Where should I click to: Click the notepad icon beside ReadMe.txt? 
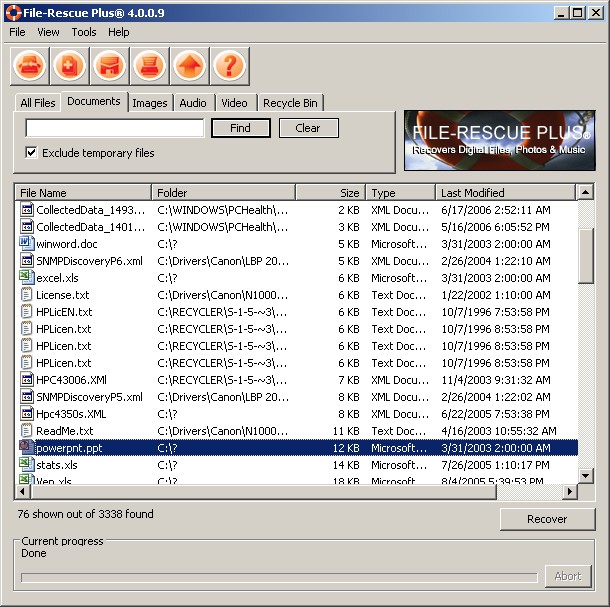[26, 430]
